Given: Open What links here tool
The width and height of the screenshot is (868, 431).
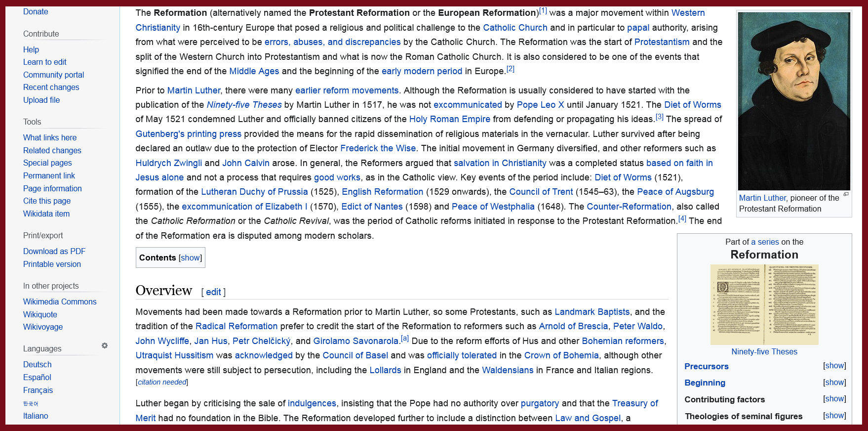Looking at the screenshot, I should coord(50,138).
